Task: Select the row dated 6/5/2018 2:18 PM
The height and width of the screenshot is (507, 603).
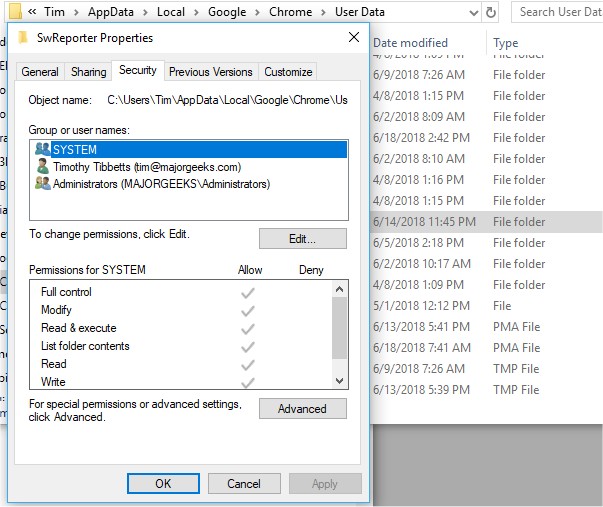Action: pos(487,243)
